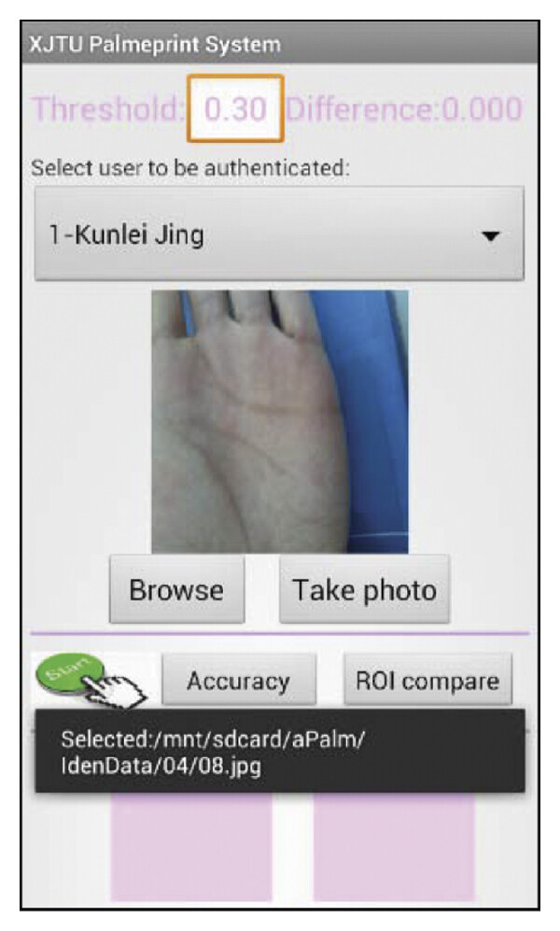Open the user dropdown arrow triangle
Viewport: 560px width, 931px height.
pos(490,235)
